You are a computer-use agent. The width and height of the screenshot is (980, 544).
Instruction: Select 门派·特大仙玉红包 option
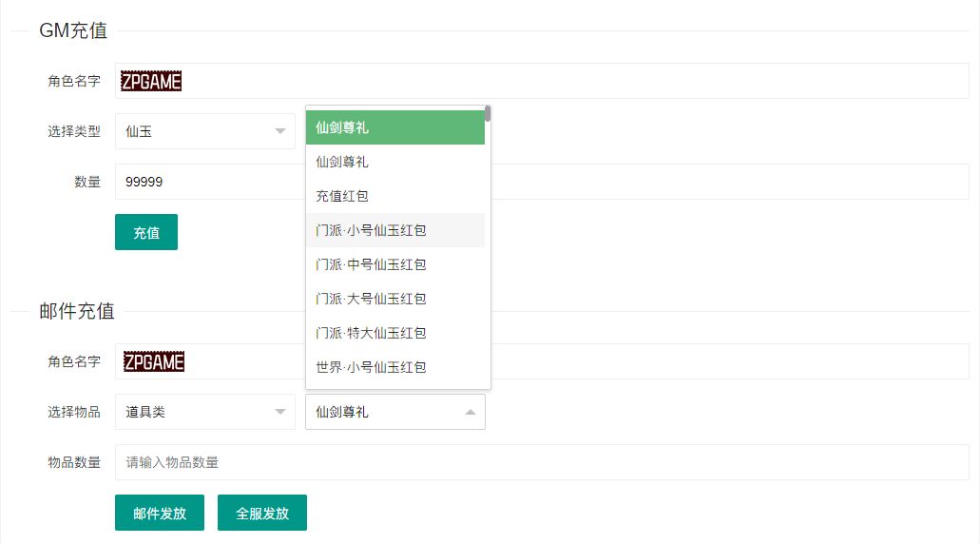(x=394, y=333)
